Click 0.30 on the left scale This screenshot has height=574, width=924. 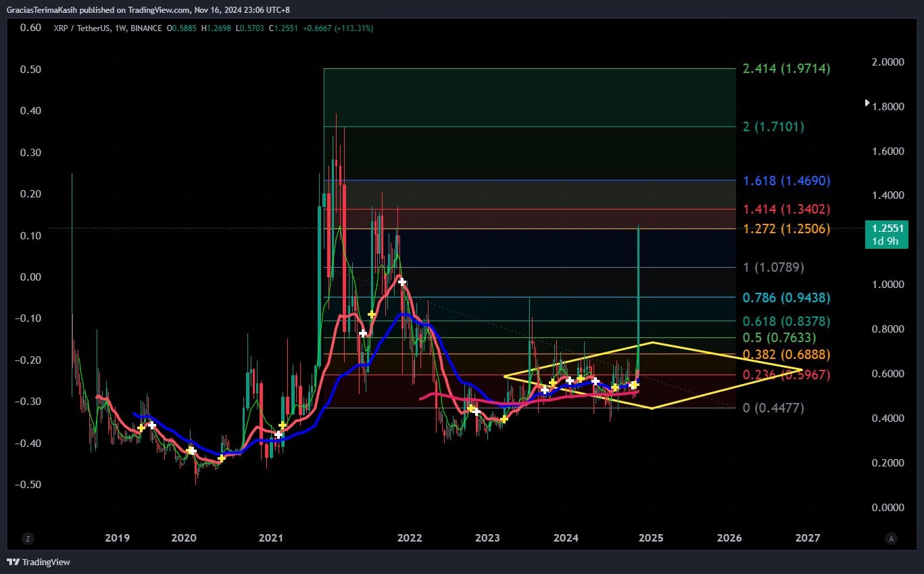point(30,152)
